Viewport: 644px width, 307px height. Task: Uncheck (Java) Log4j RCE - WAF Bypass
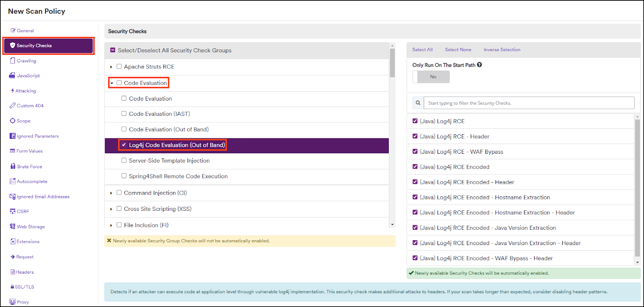[x=415, y=151]
